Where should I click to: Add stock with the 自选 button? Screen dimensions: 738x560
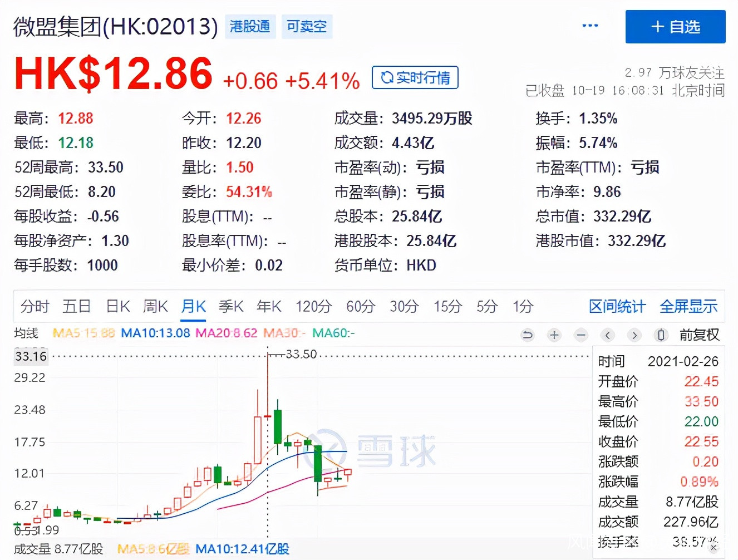pyautogui.click(x=675, y=27)
